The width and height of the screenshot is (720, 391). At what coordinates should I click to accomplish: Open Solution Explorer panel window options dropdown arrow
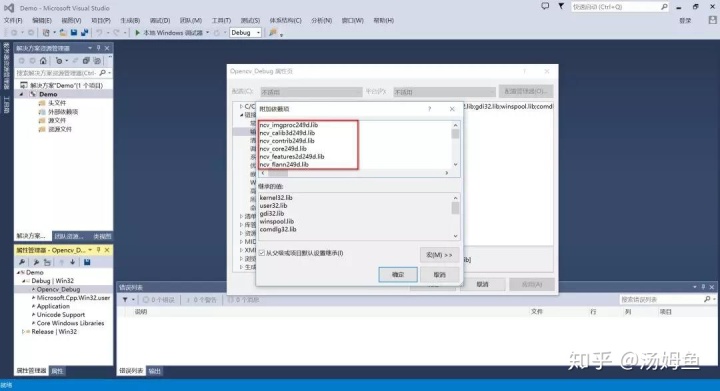90,48
